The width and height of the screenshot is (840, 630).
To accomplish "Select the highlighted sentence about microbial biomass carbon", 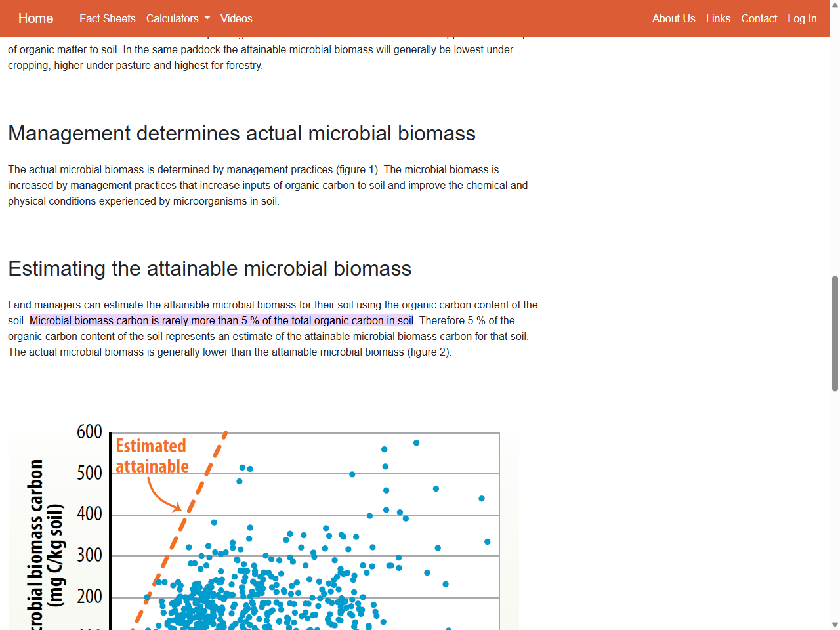I will click(222, 320).
